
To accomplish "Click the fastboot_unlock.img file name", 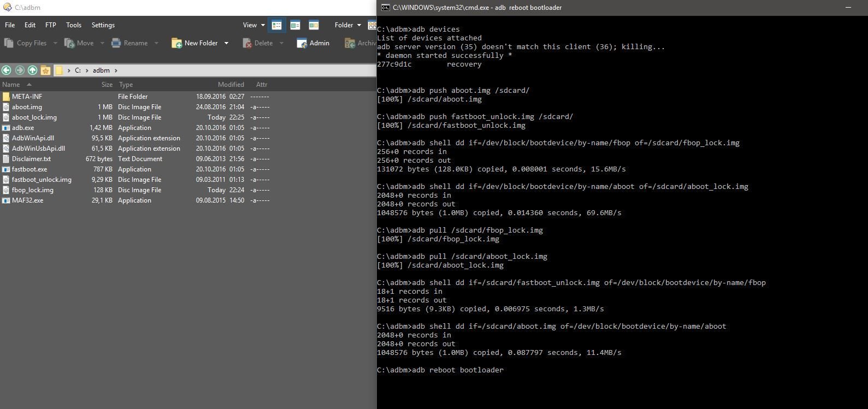I will tap(42, 180).
